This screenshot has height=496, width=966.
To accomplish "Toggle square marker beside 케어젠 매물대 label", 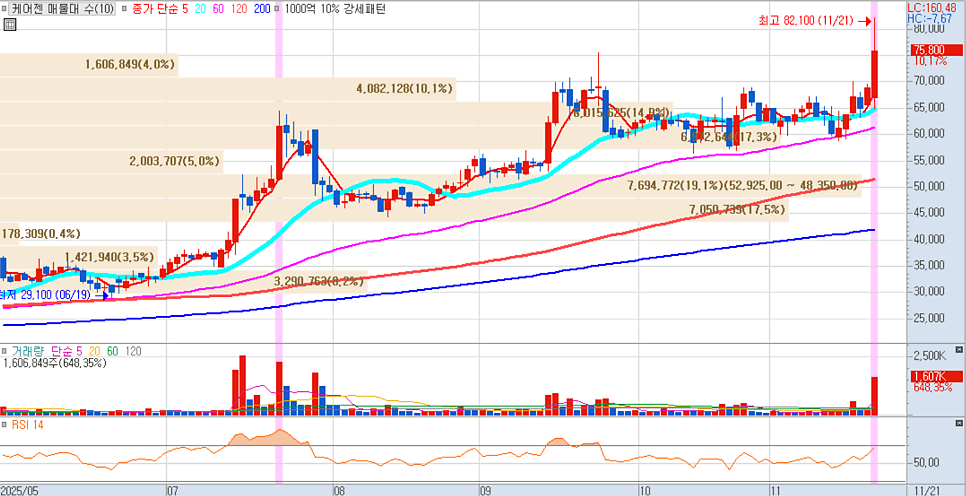I will pyautogui.click(x=6, y=10).
